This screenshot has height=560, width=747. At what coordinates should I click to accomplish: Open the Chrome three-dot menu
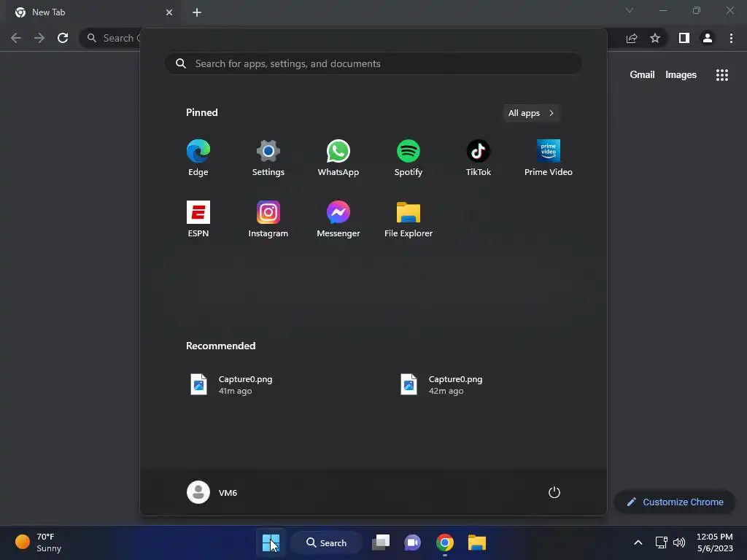pos(731,38)
